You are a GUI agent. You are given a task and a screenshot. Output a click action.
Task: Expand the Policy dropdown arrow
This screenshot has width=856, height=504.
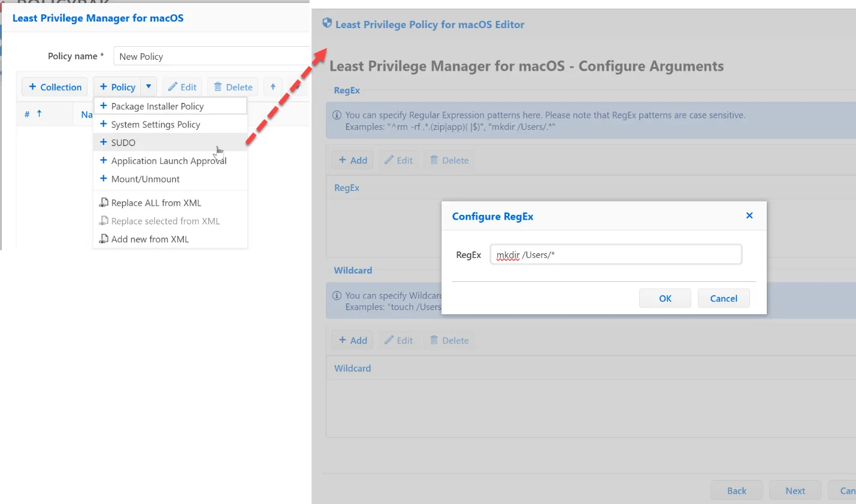[149, 87]
